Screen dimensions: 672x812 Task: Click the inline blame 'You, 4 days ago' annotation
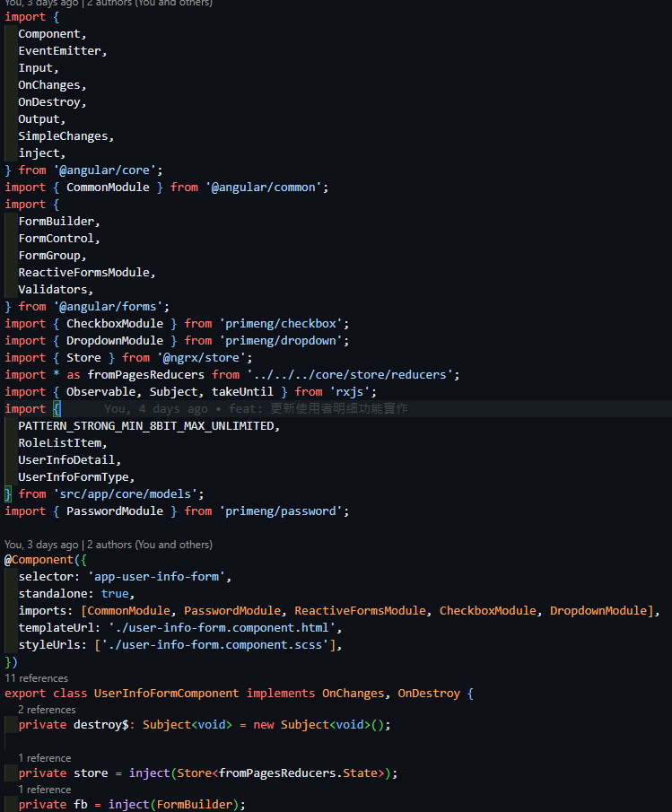click(256, 408)
